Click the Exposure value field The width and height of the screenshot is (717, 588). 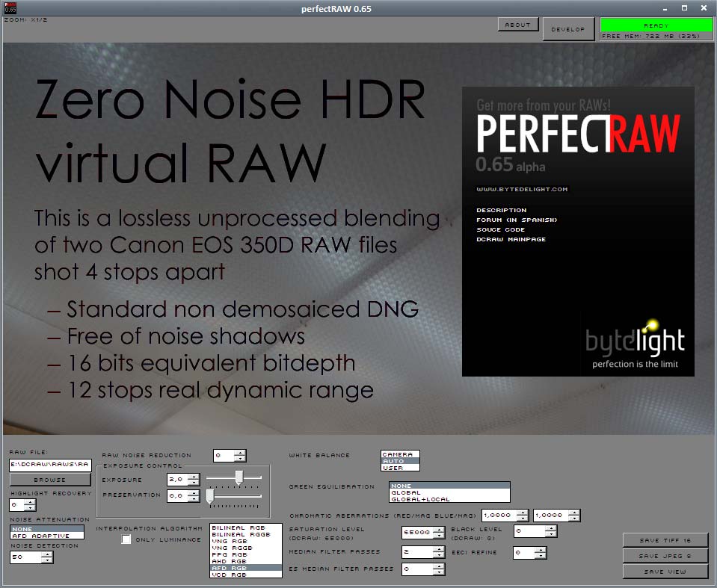178,479
